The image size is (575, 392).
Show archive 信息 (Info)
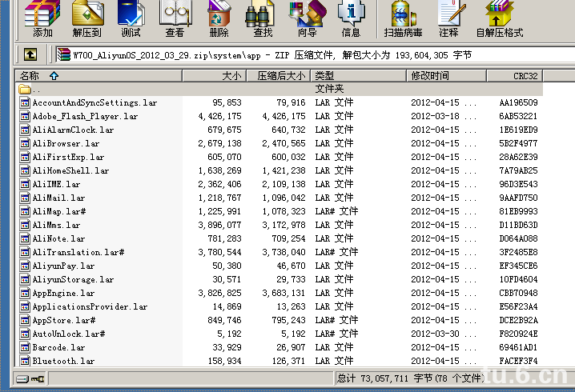point(351,18)
